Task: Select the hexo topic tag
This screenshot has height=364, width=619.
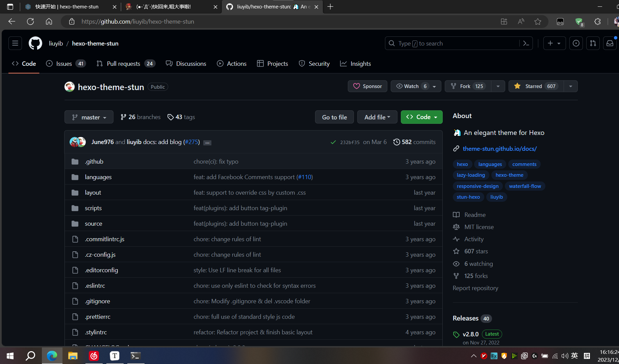Action: pyautogui.click(x=462, y=164)
